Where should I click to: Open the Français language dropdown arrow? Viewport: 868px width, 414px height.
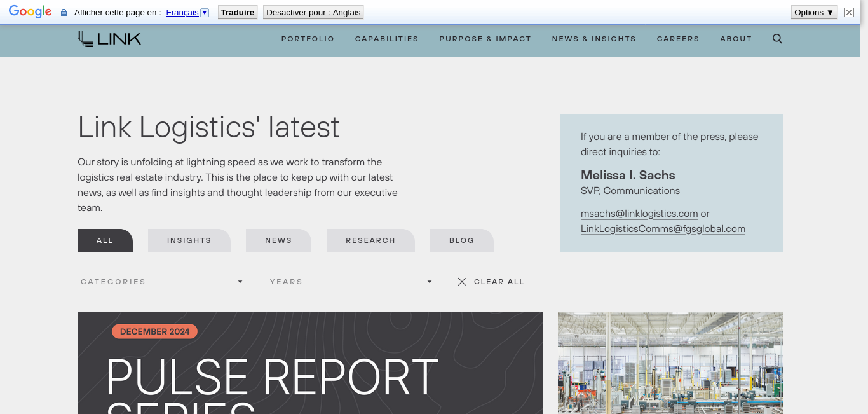tap(205, 13)
